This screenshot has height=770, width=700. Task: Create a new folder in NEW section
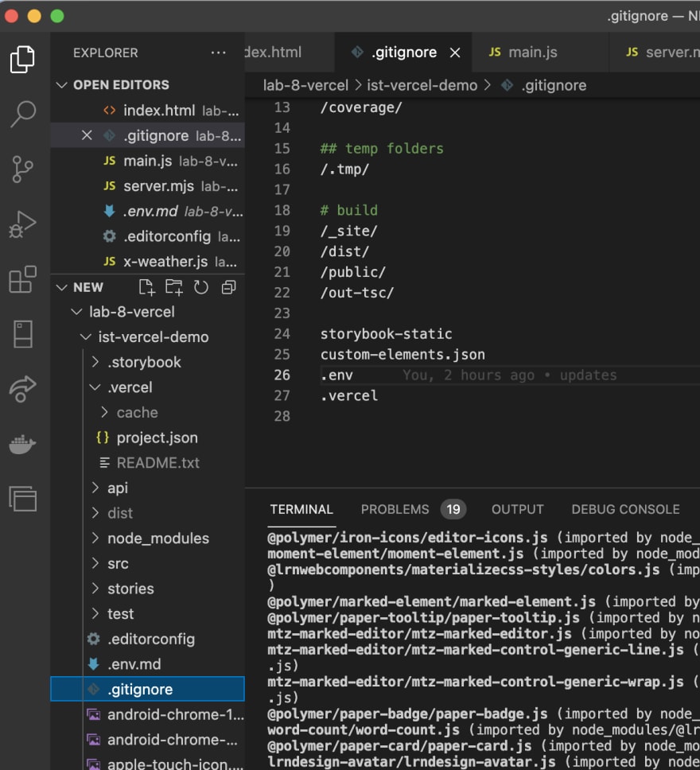coord(174,287)
